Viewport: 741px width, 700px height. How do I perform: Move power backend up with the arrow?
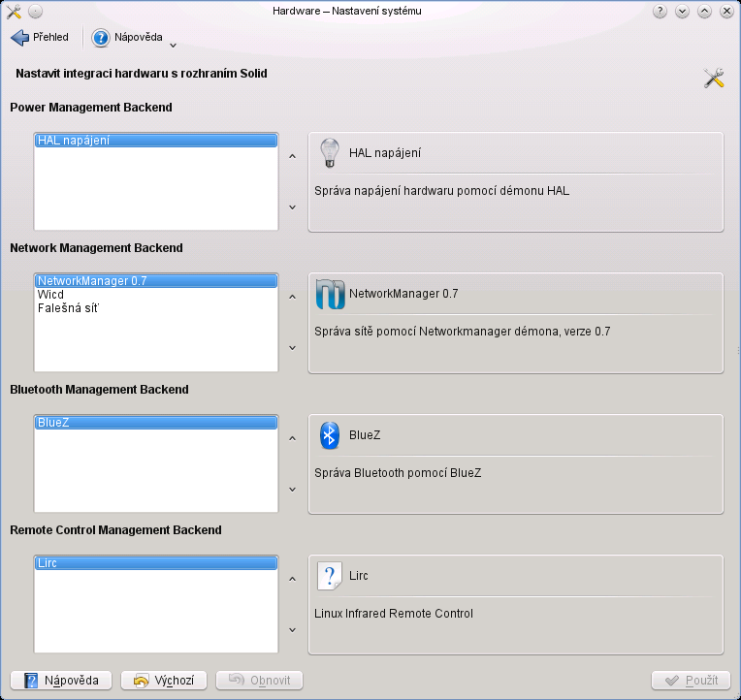pos(293,156)
